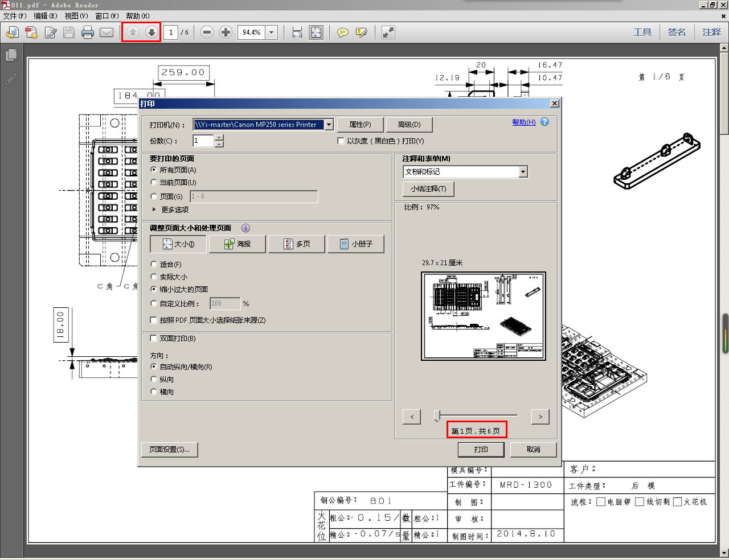Zoom in using the plus icon
The width and height of the screenshot is (729, 560).
225,32
